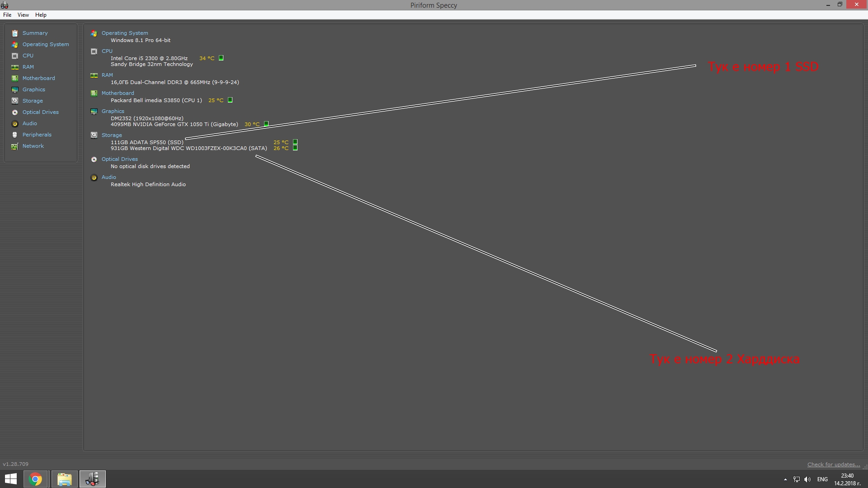Click the motherboard temperature status indicator
The width and height of the screenshot is (868, 488).
coord(230,100)
